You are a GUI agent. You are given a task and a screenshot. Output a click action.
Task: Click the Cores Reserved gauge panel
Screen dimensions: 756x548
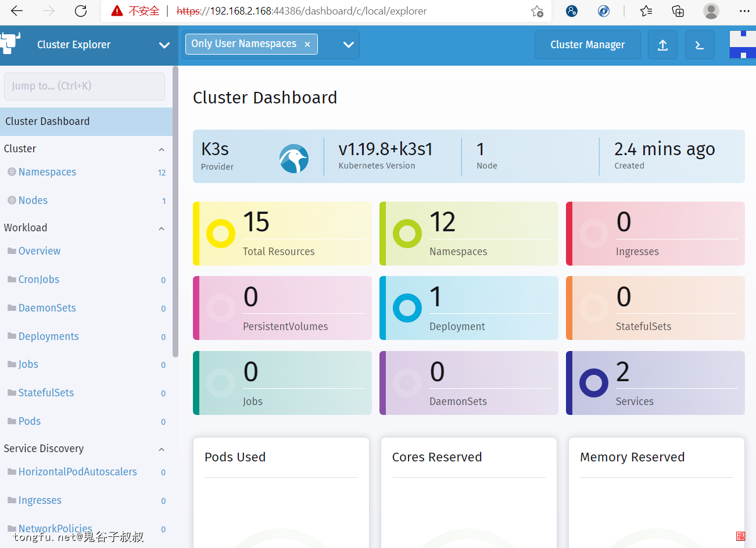pyautogui.click(x=469, y=493)
